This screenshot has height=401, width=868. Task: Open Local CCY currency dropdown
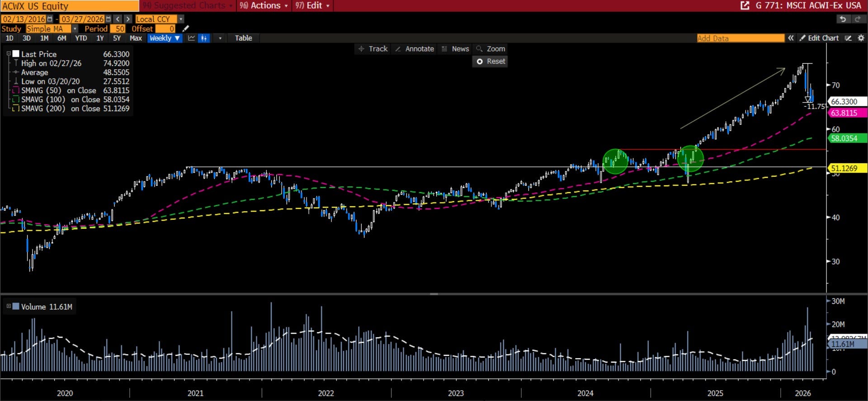(x=181, y=19)
